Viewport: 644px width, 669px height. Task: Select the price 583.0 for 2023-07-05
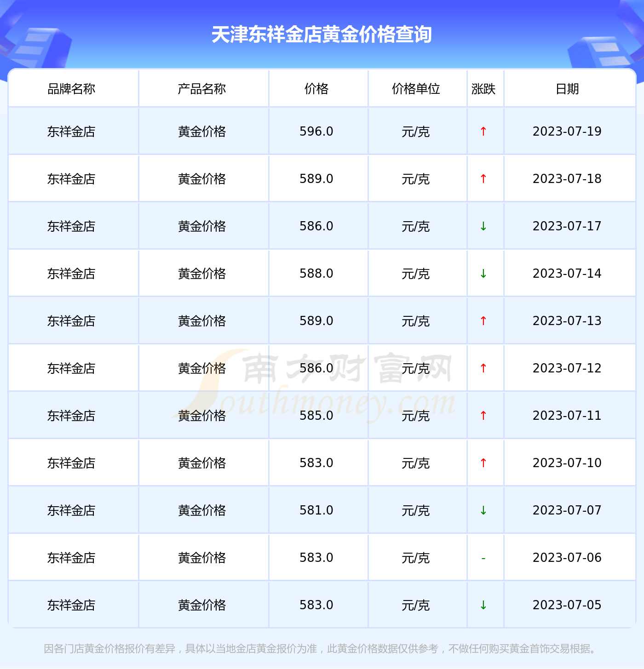pos(316,605)
